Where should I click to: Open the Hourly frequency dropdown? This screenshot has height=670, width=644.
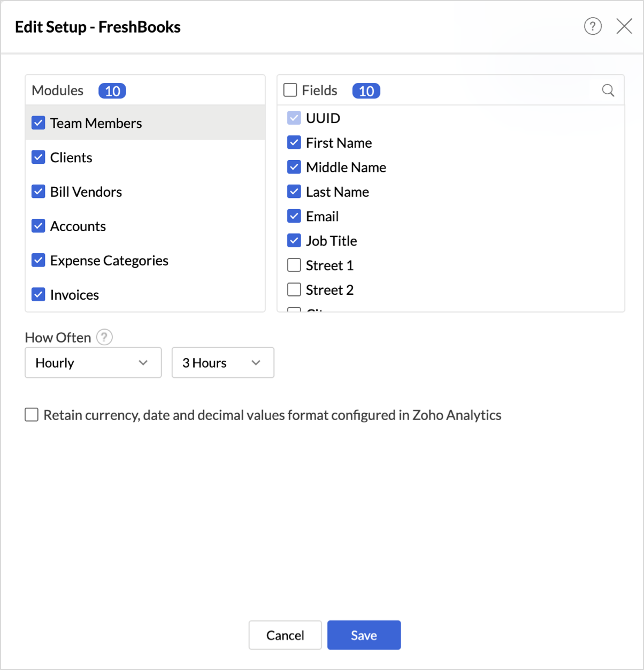(93, 363)
